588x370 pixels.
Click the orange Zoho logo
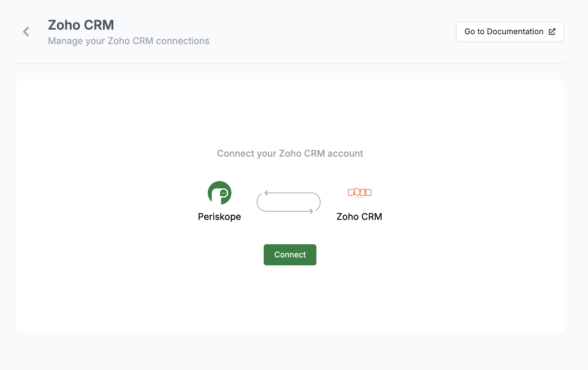[360, 192]
